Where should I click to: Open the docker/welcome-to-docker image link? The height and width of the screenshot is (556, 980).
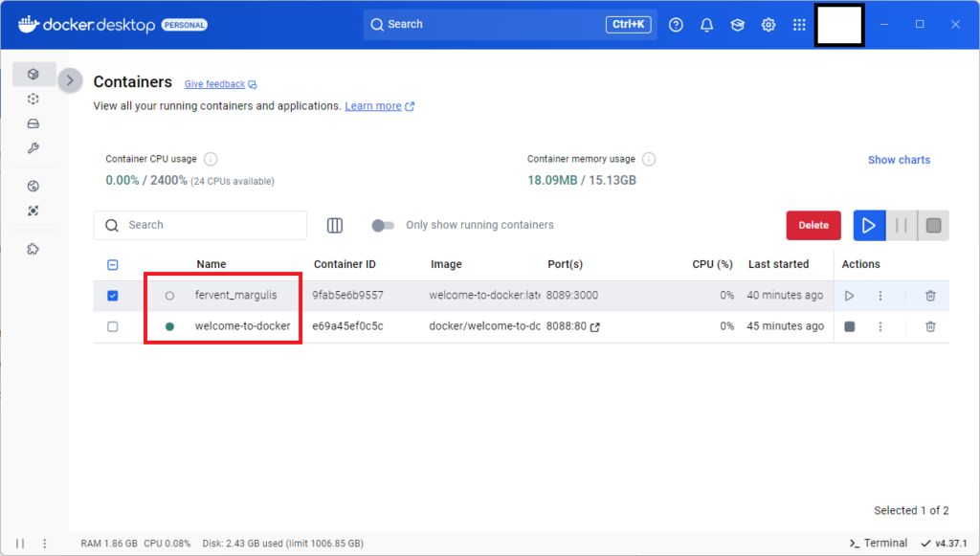click(484, 326)
